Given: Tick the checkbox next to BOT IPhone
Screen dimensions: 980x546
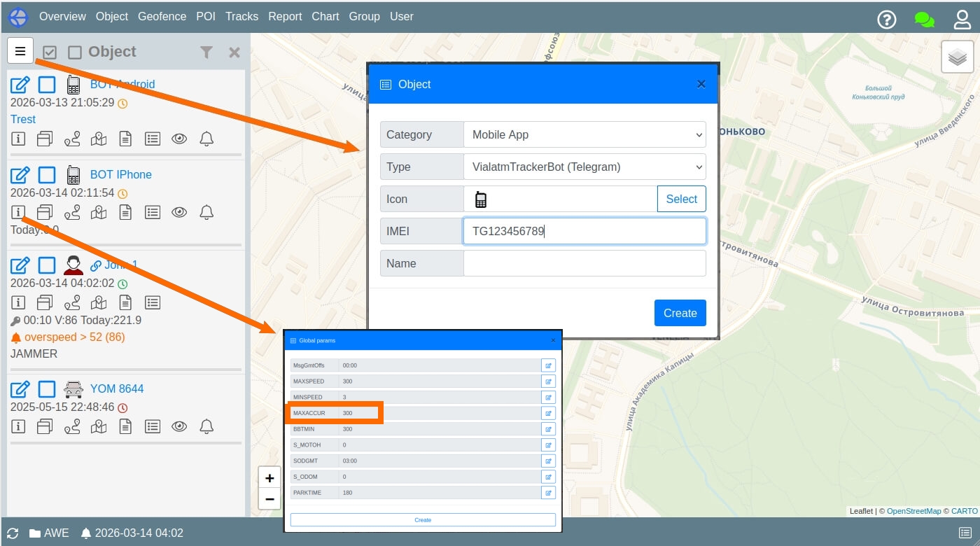Looking at the screenshot, I should (x=46, y=174).
